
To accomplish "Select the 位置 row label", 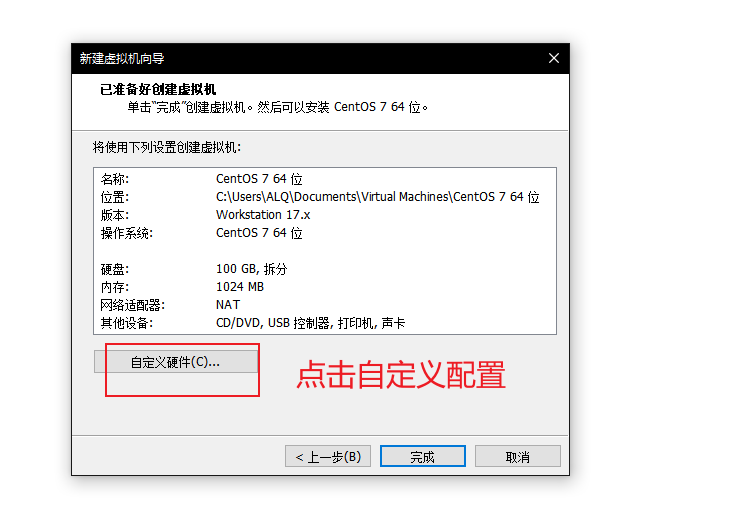I will [115, 197].
